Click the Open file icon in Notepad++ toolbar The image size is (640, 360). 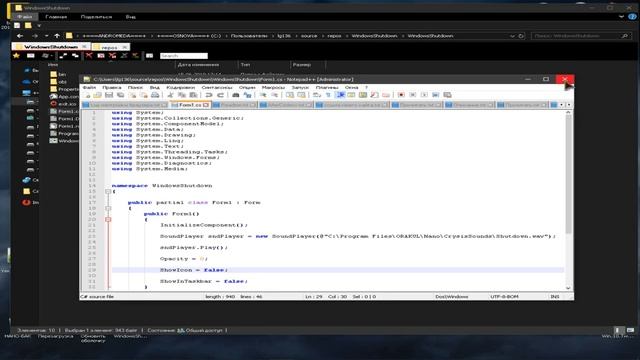(x=97, y=95)
